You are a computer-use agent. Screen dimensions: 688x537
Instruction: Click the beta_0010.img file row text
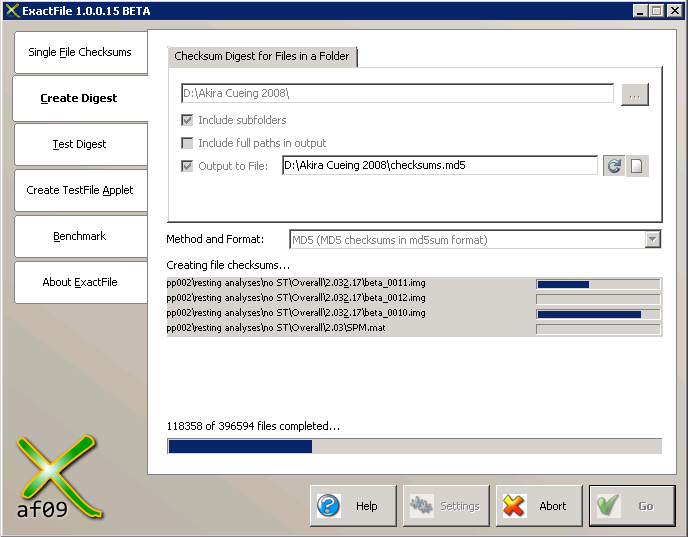click(296, 313)
